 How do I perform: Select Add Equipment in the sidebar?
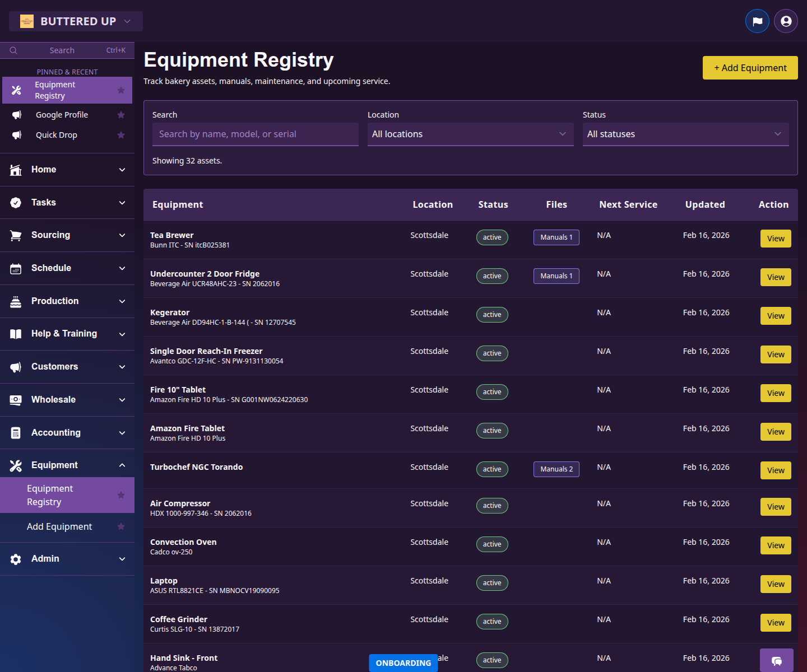59,526
